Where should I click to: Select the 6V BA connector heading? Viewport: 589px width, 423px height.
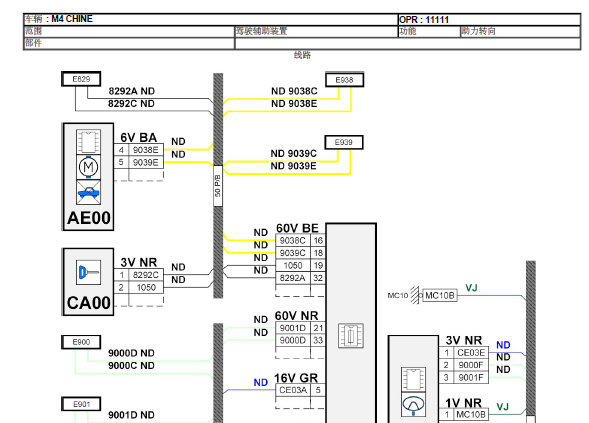[139, 137]
